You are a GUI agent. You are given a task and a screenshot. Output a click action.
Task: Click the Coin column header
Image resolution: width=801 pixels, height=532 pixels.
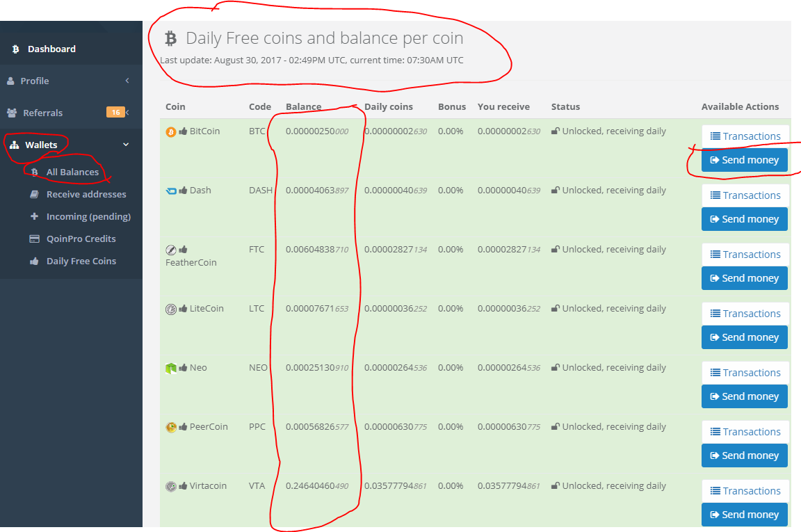[175, 107]
